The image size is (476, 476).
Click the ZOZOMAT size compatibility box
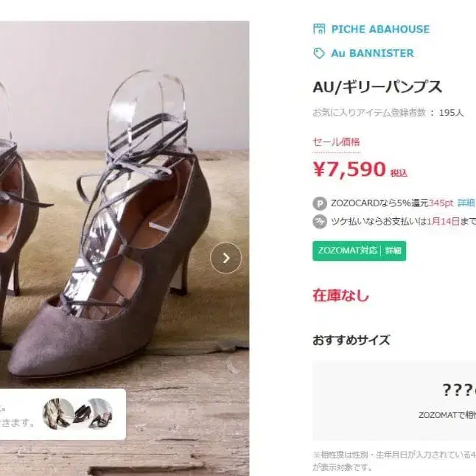tap(394, 401)
